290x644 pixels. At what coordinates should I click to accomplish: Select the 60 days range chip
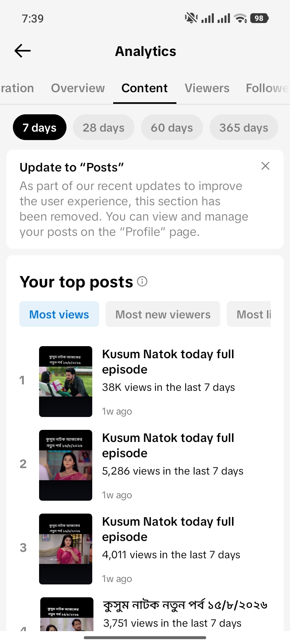point(172,128)
